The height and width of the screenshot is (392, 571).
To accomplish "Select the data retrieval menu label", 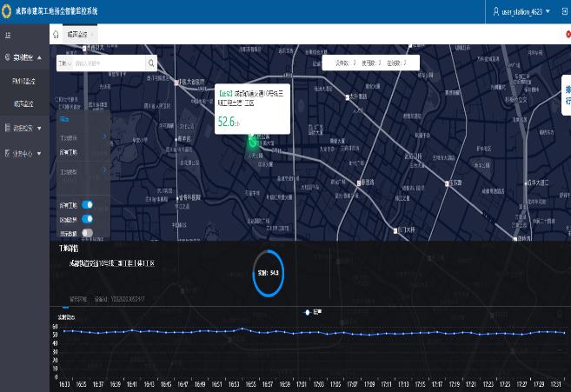I will [23, 129].
